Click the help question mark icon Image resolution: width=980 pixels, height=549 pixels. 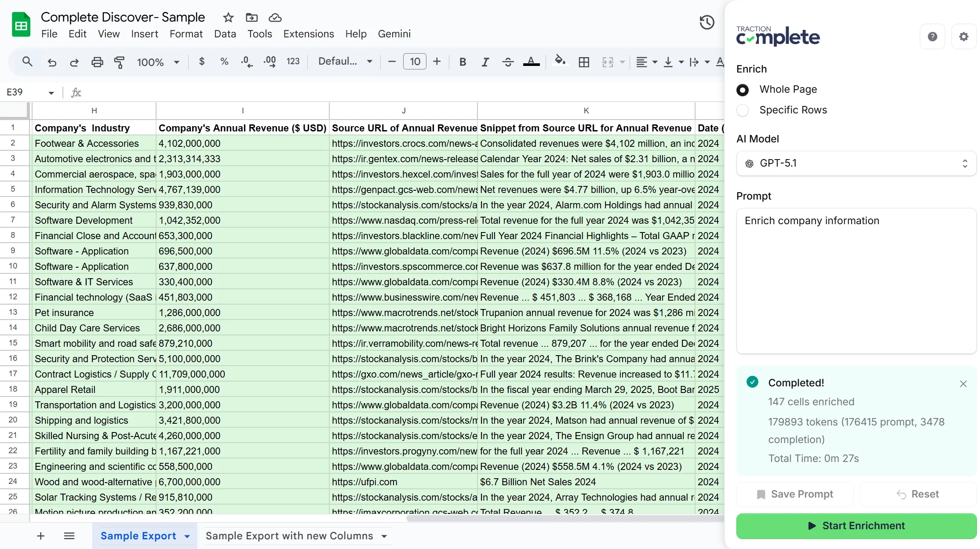pyautogui.click(x=932, y=36)
